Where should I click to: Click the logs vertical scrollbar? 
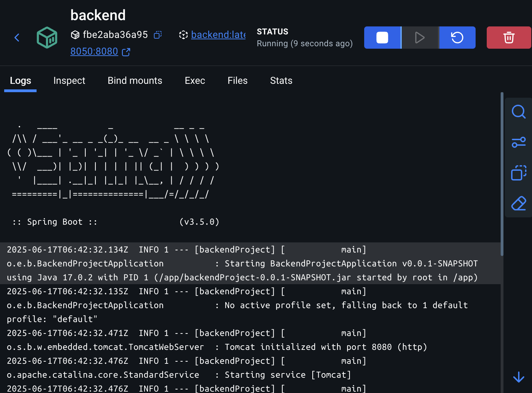[502, 174]
